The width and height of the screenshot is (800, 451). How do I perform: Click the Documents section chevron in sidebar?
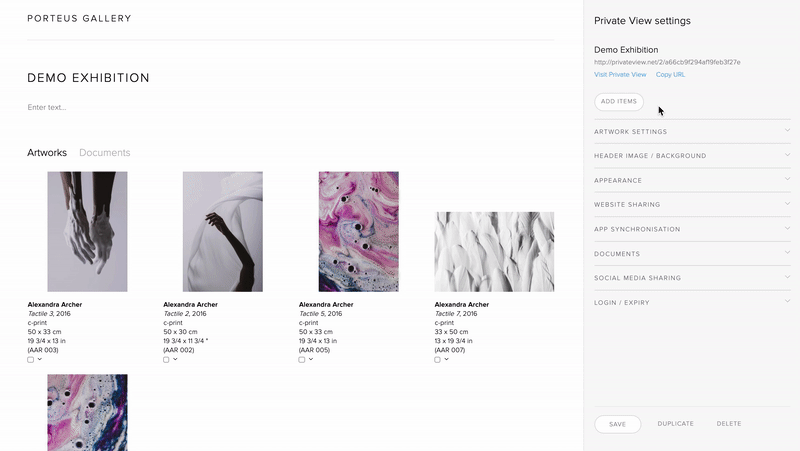(787, 253)
